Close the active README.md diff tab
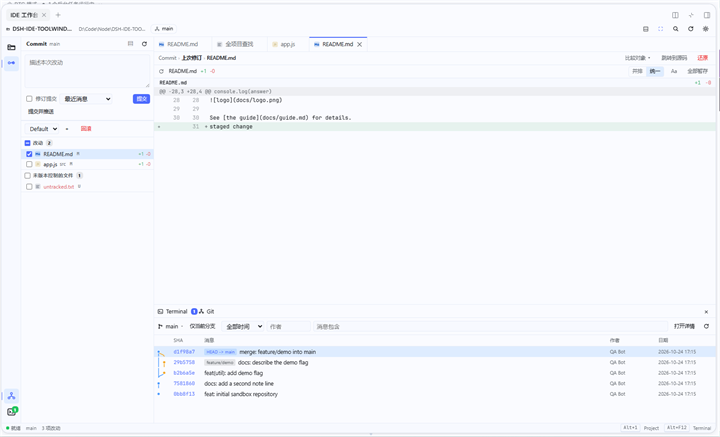The image size is (720, 437). click(x=360, y=45)
